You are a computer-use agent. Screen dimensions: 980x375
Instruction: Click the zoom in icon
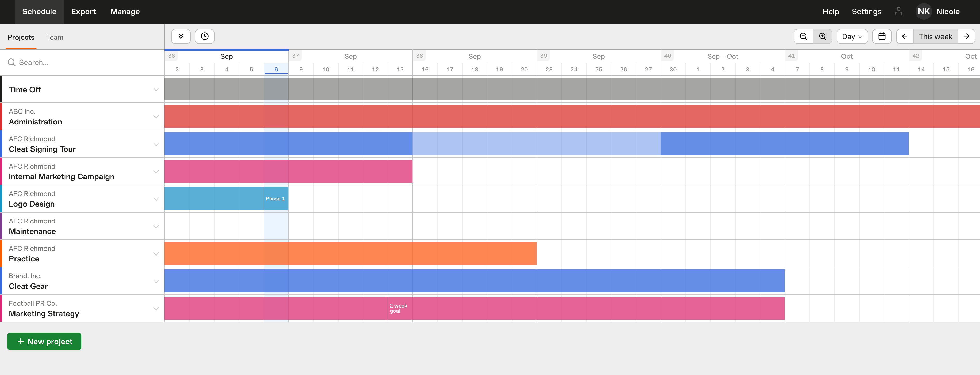coord(823,36)
